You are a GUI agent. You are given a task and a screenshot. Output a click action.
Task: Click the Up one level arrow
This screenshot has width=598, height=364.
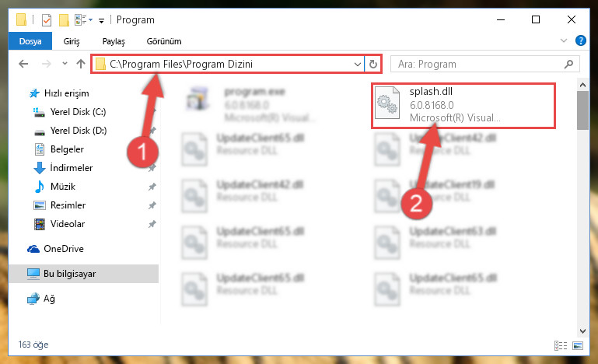tap(80, 64)
